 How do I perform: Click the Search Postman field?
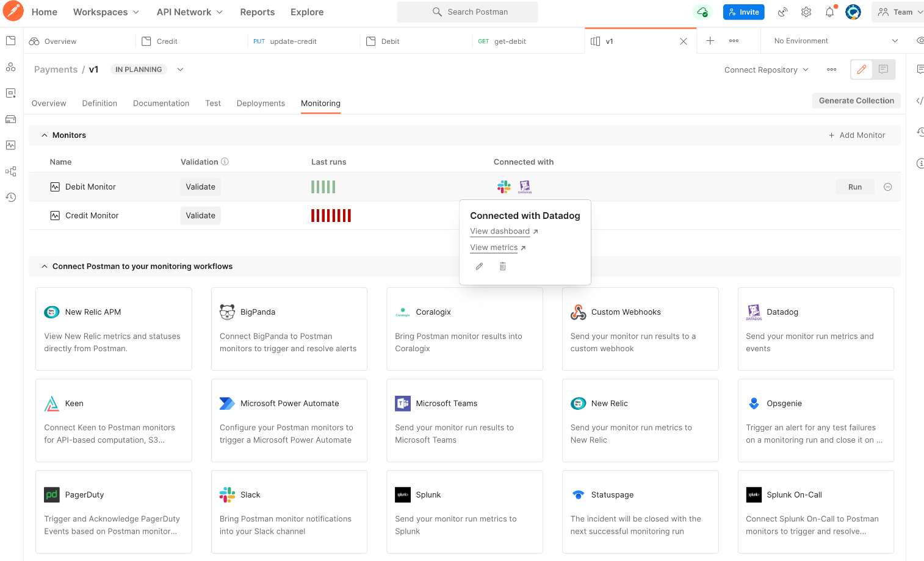point(467,12)
